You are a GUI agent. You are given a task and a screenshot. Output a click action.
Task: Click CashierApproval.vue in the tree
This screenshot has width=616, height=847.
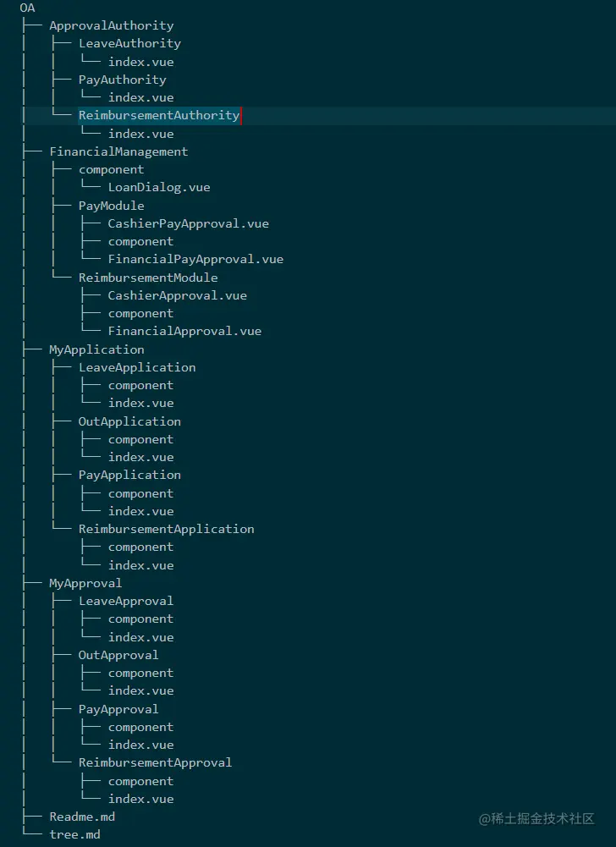click(177, 295)
